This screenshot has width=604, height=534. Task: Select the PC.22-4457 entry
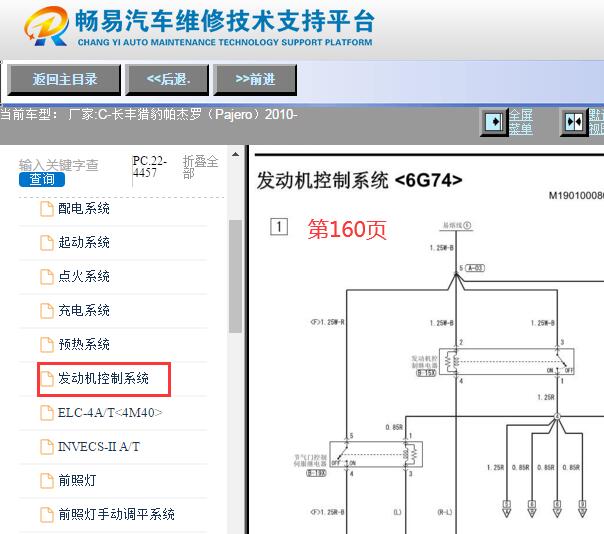(x=149, y=166)
